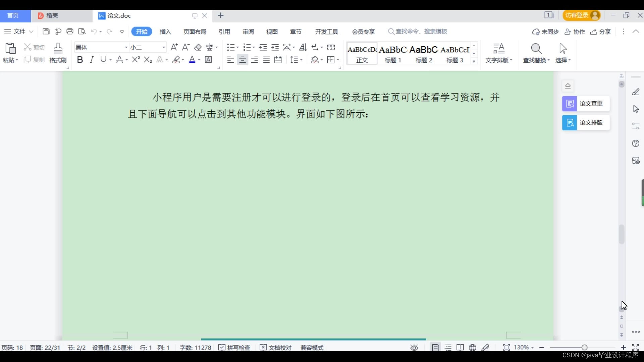
Task: Click the zoom slider handle
Action: coord(584,348)
